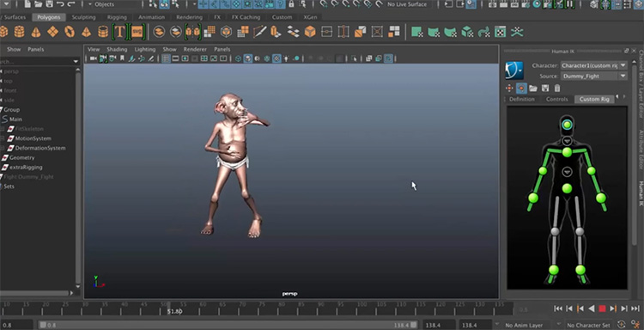The height and width of the screenshot is (330, 644).
Task: Toggle the viewport grid display icon
Action: 166,58
